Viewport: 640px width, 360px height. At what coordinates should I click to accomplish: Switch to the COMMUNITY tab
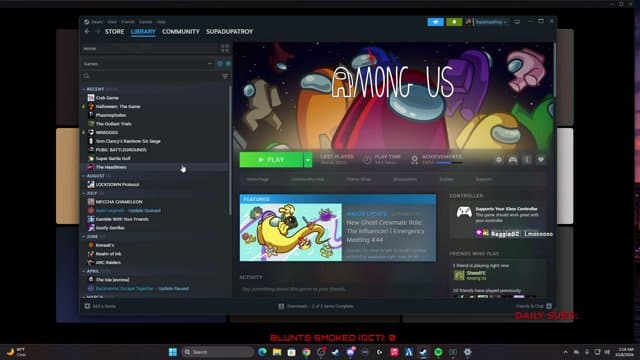(x=181, y=31)
